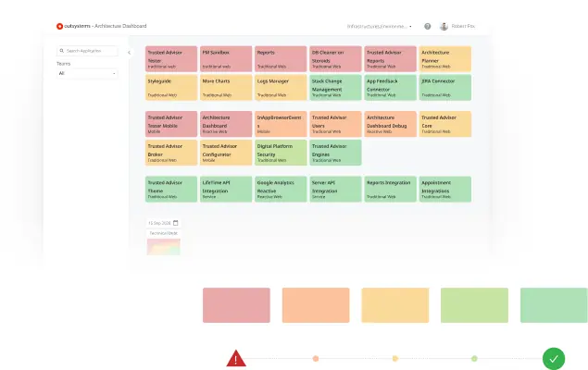Screen dimensions: 588x370
Task: Open the calendar icon beside the date
Action: [176, 223]
